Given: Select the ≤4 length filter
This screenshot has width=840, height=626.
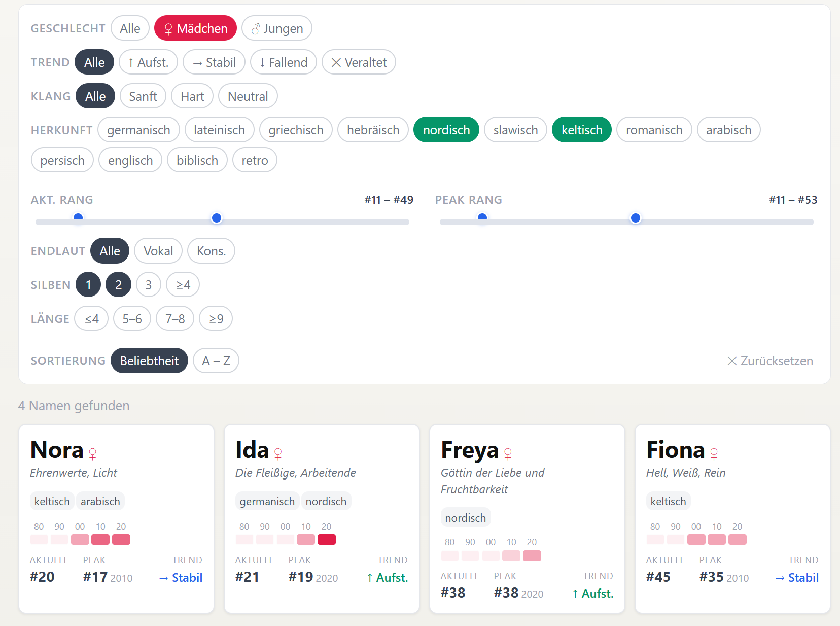Looking at the screenshot, I should [91, 319].
